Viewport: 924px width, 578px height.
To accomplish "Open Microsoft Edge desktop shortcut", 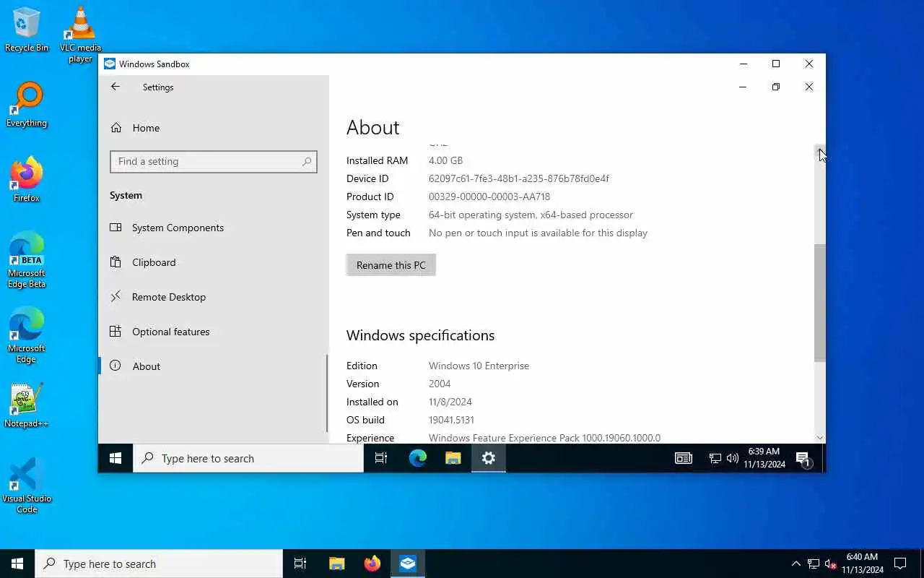I will [27, 335].
